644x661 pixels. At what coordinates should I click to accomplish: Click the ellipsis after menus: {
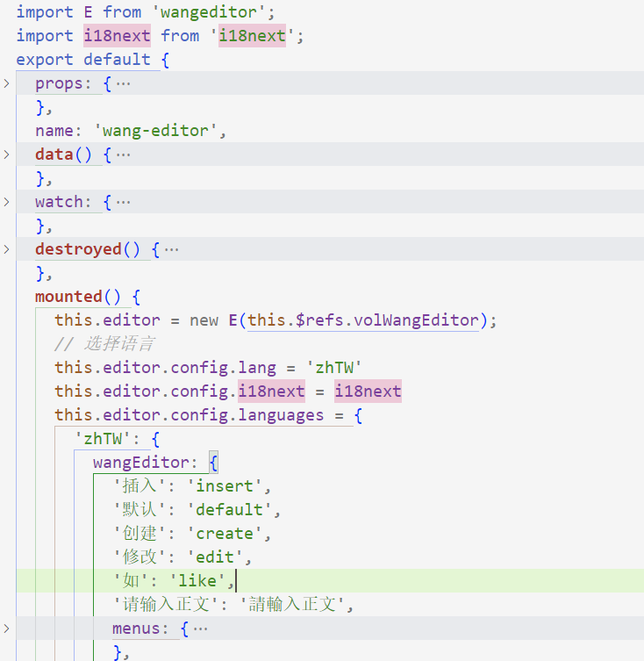(200, 629)
